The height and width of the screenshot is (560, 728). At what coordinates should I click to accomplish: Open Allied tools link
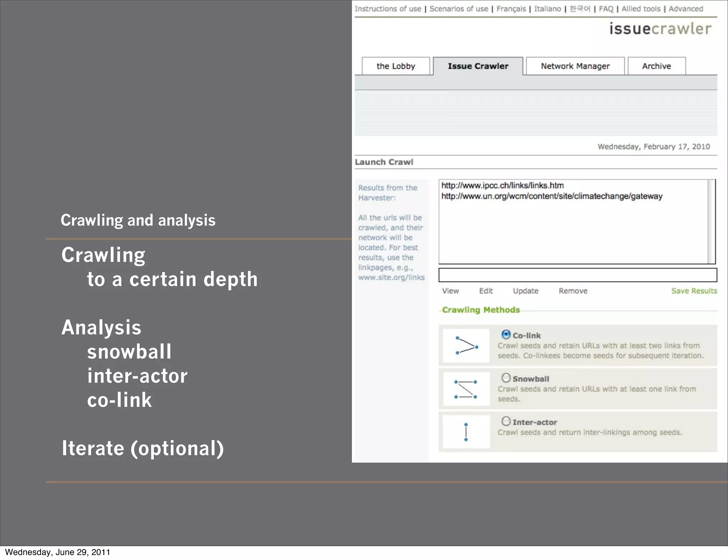641,9
